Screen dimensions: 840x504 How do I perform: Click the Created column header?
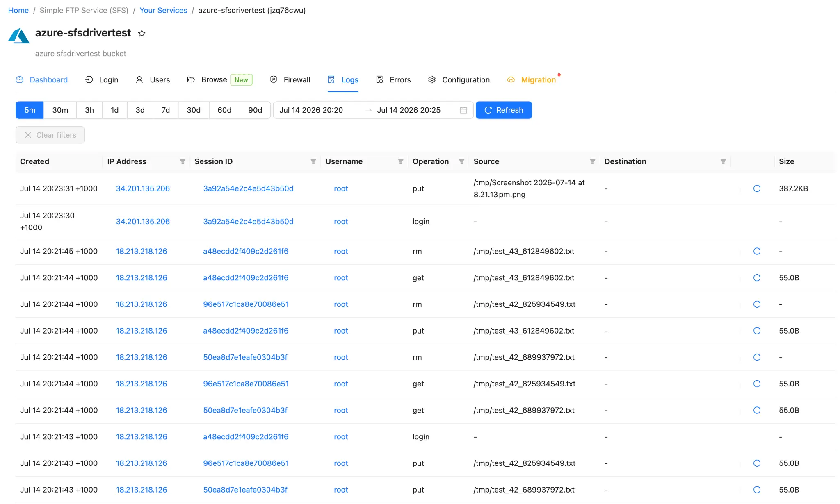tap(34, 161)
